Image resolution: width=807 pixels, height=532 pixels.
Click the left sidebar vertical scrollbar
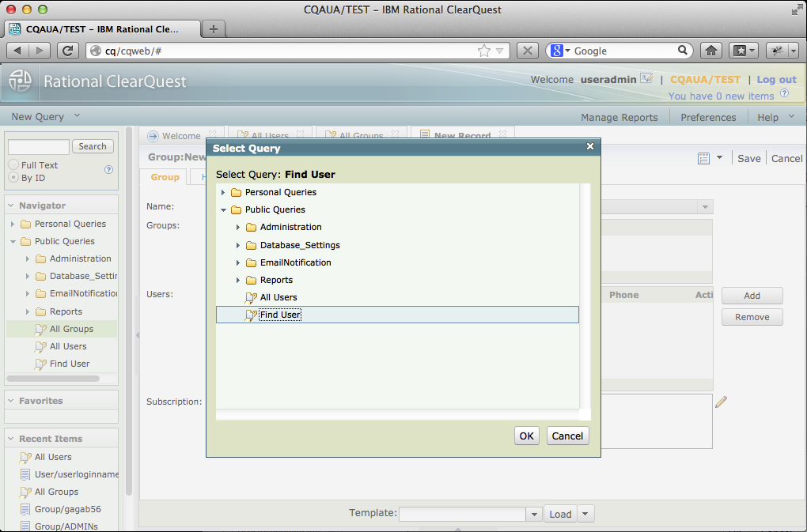[x=129, y=311]
